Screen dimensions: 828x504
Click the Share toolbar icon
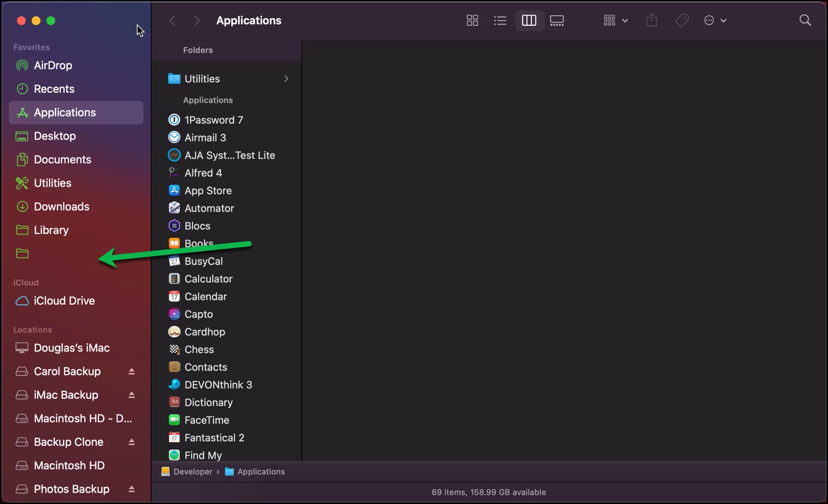coord(652,20)
